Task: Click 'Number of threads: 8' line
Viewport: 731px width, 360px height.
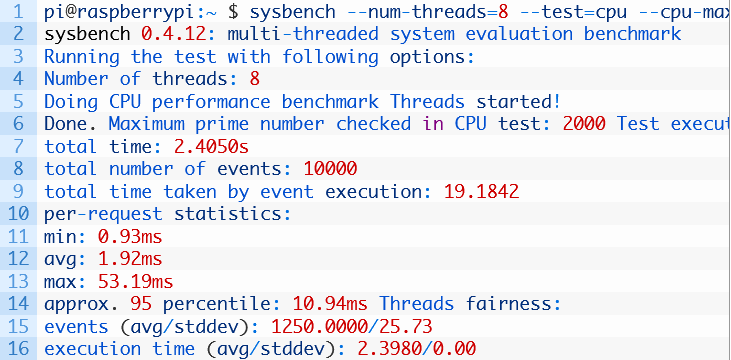Action: (x=152, y=79)
